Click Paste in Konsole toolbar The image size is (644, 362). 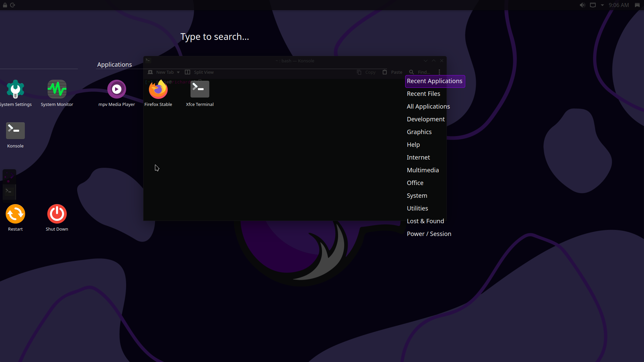(392, 72)
